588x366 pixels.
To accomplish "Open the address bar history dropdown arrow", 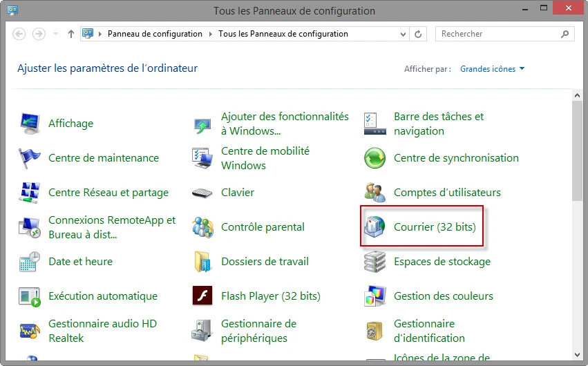I will 404,34.
